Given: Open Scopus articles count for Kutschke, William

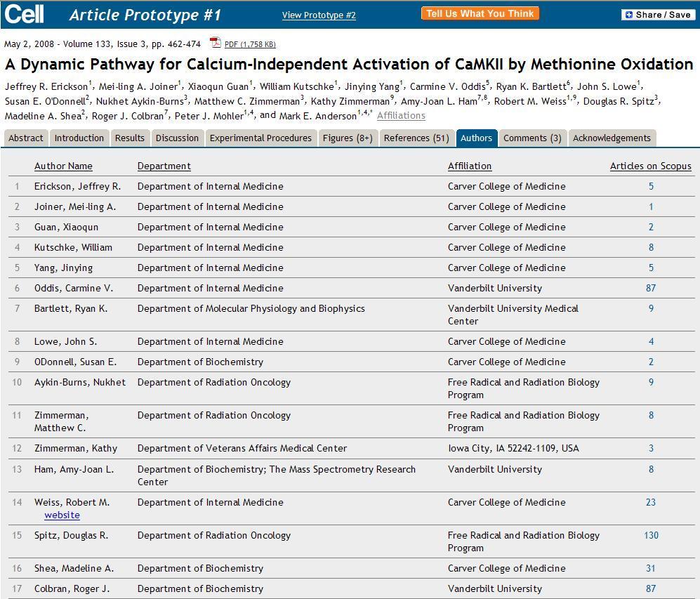Looking at the screenshot, I should [651, 247].
